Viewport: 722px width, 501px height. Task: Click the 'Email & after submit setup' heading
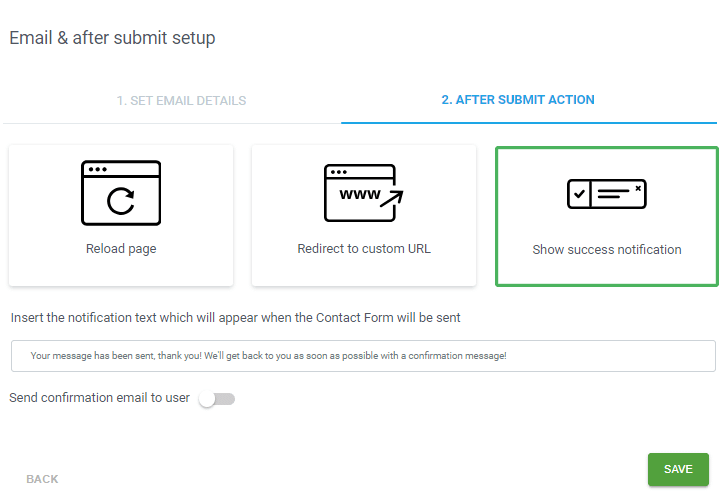pyautogui.click(x=112, y=38)
